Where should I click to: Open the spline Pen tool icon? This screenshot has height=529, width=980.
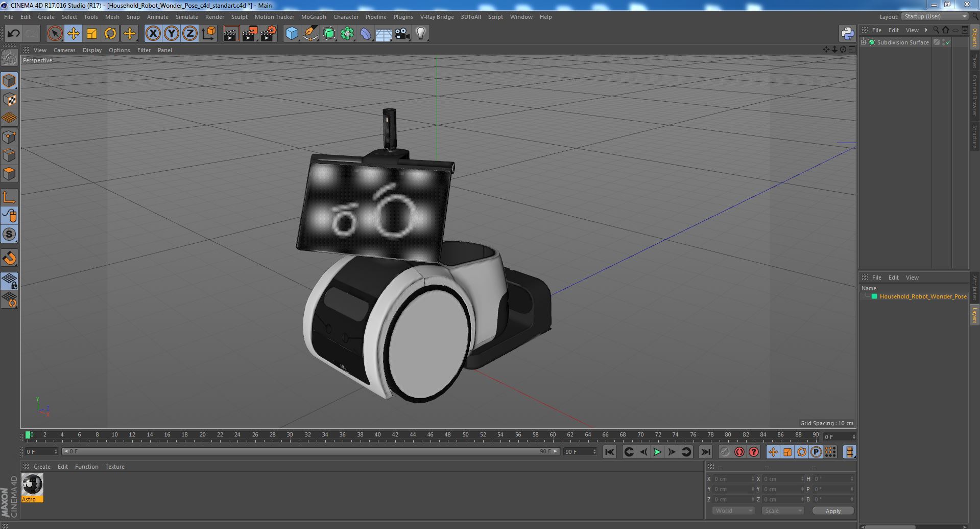click(x=310, y=34)
